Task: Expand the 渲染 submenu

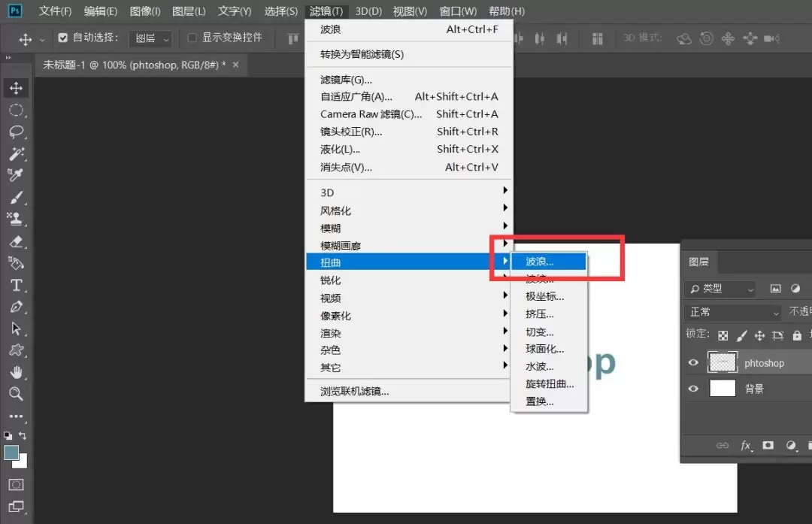Action: [x=408, y=333]
